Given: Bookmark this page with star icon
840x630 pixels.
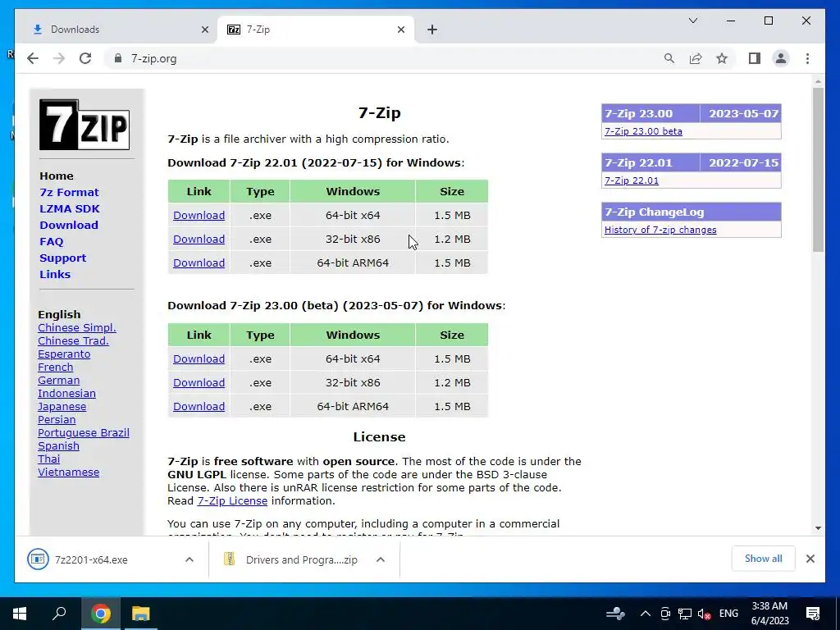Looking at the screenshot, I should [722, 58].
